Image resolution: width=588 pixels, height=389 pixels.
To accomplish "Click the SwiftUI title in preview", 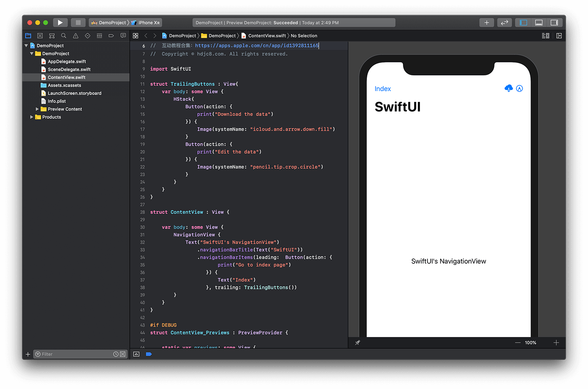I will pos(397,107).
